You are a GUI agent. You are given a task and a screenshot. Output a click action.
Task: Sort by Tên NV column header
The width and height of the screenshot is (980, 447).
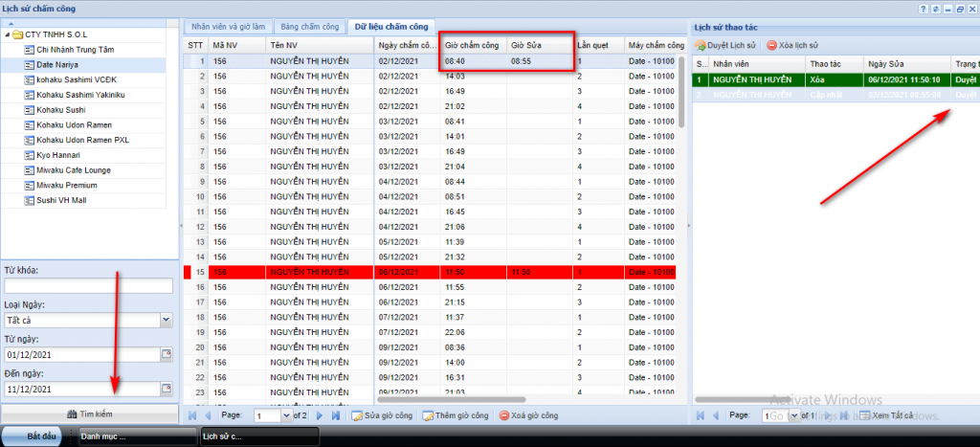point(320,45)
